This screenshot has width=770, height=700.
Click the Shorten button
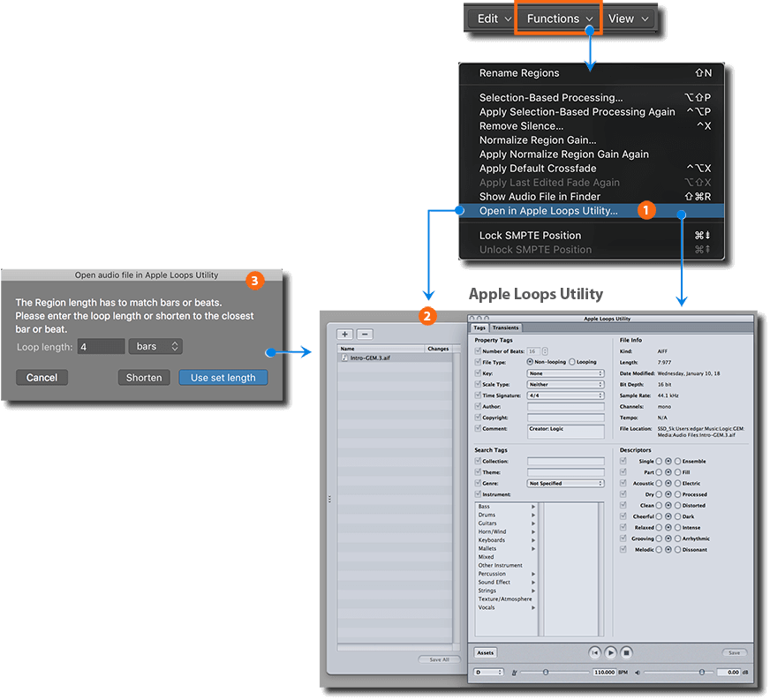pyautogui.click(x=144, y=378)
